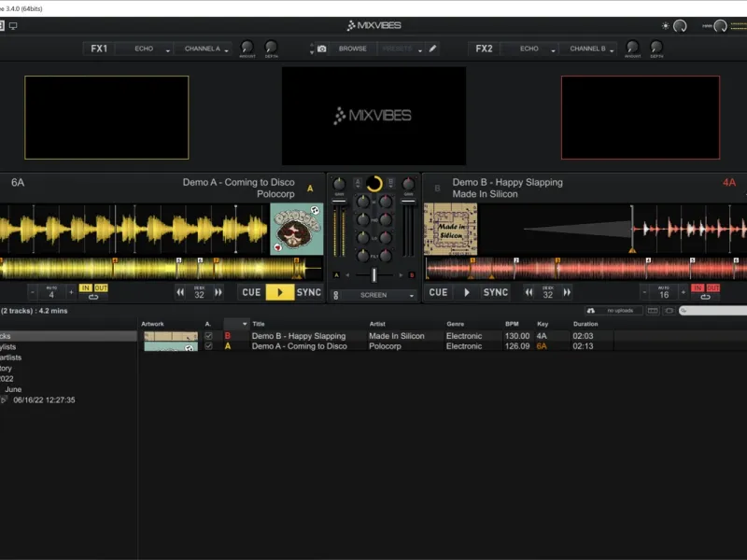Click mixer channel A gain knob

coord(339,184)
